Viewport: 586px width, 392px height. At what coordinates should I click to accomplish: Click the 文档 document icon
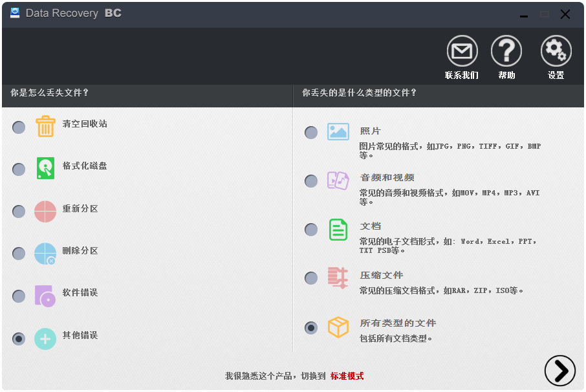pyautogui.click(x=338, y=230)
